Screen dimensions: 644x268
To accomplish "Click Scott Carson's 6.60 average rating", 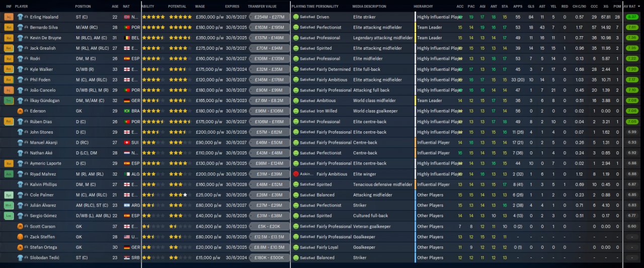I will point(632,226).
